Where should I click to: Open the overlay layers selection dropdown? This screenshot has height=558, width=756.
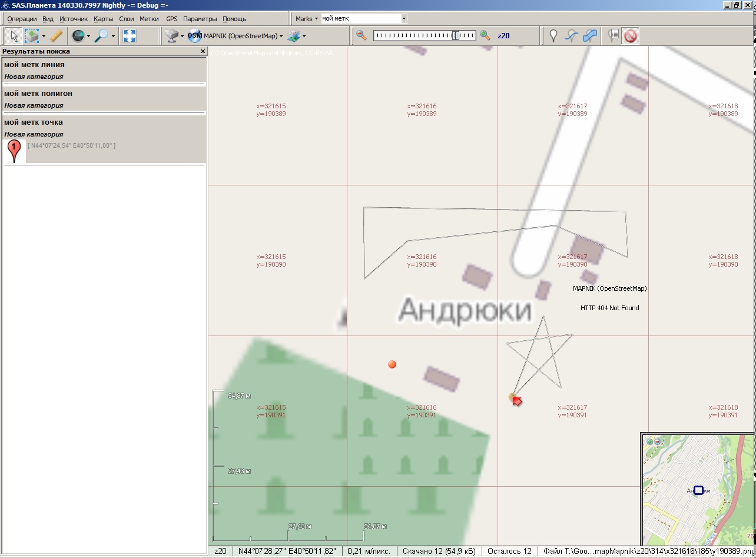(x=296, y=36)
